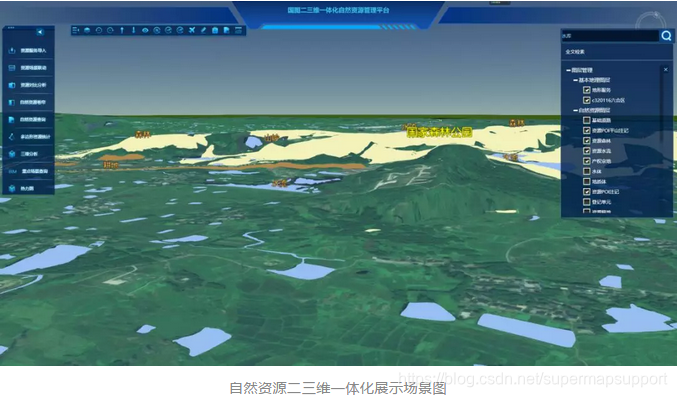Screen dimensions: 677x397
Task: Click the clipboard icon in the toolbar
Action: tap(215, 30)
